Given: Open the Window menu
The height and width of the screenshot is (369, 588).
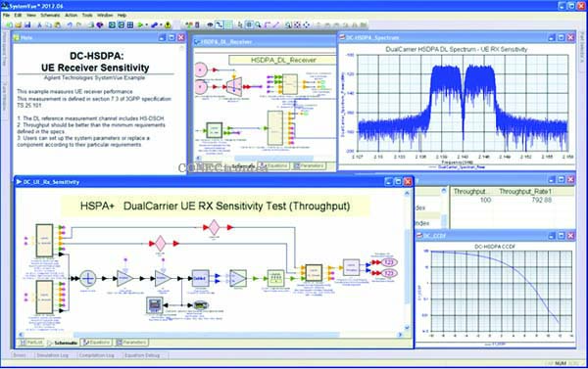Looking at the screenshot, I should [105, 16].
